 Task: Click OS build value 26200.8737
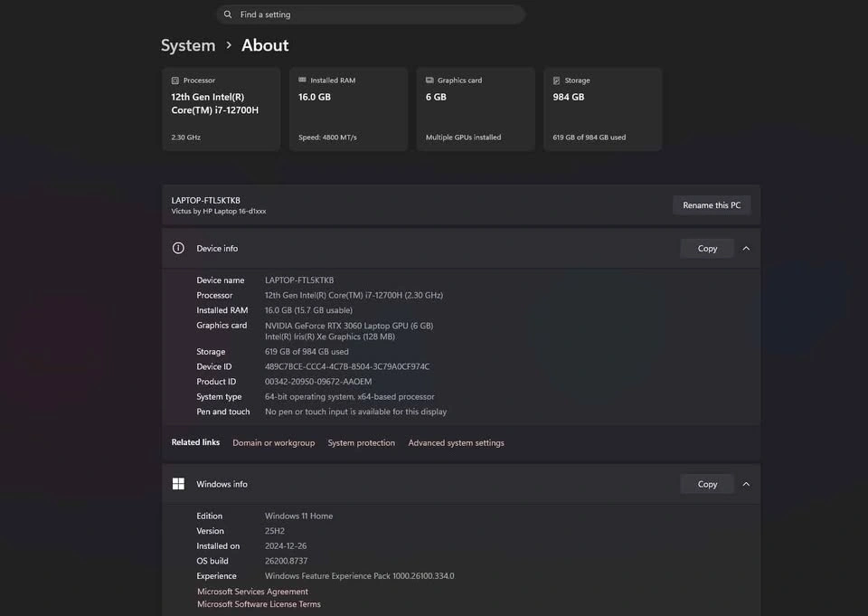tap(287, 561)
